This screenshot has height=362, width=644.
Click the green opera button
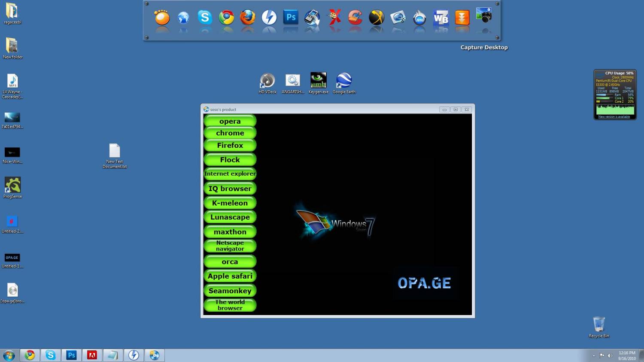point(230,121)
